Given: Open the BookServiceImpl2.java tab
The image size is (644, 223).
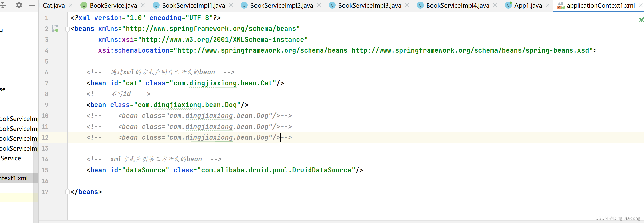Looking at the screenshot, I should (x=282, y=5).
